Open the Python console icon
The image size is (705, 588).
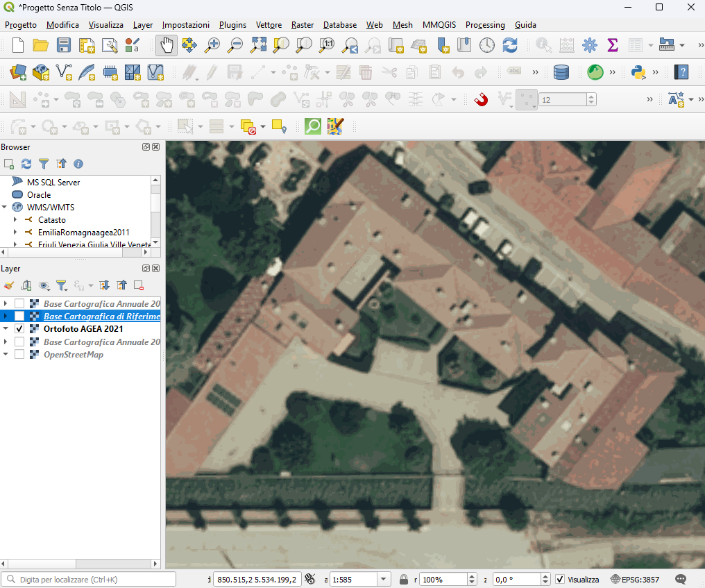[x=638, y=72]
